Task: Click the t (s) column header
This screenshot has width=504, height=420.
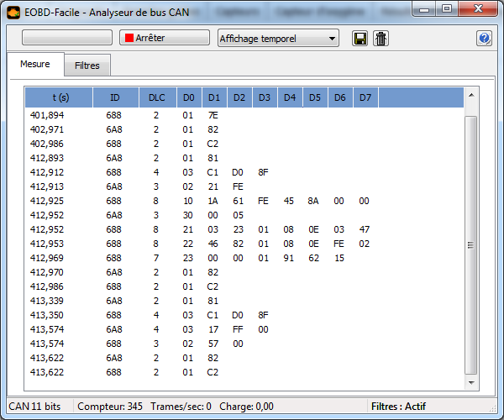Action: coord(60,97)
